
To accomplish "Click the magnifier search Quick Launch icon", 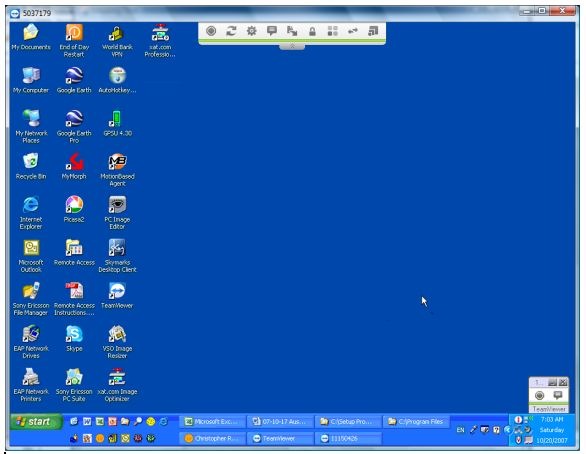I will click(x=138, y=421).
